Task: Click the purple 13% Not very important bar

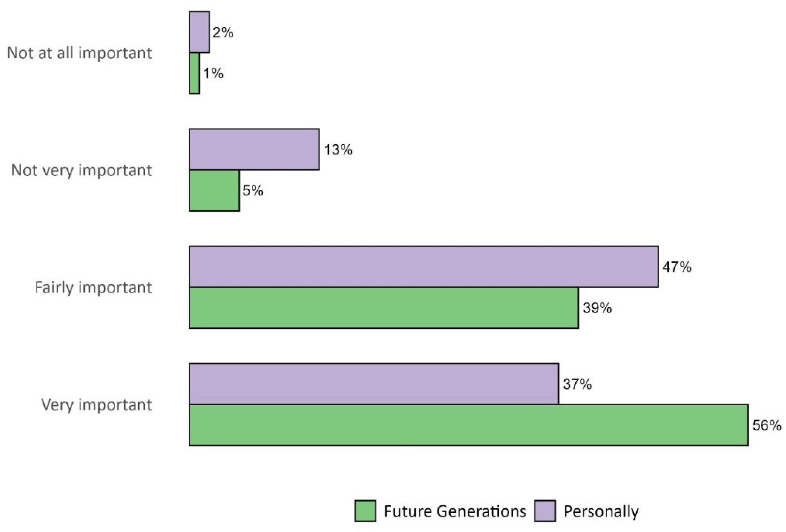Action: coord(254,149)
